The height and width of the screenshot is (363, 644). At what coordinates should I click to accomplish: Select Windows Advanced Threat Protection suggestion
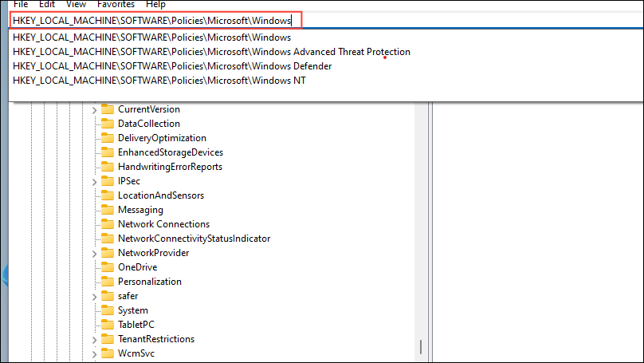pyautogui.click(x=211, y=52)
